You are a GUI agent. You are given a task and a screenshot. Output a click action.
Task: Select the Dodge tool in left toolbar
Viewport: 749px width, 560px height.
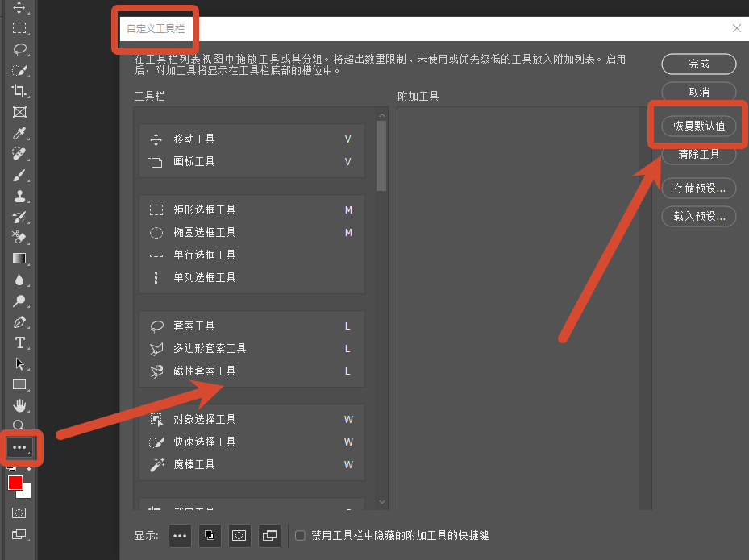[x=19, y=301]
